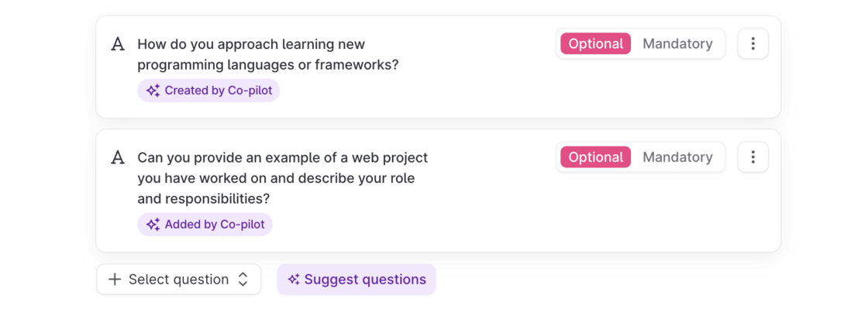This screenshot has height=309, width=868.
Task: Click the sparkle icon in the Added by Co-pilot badge
Action: (x=153, y=225)
